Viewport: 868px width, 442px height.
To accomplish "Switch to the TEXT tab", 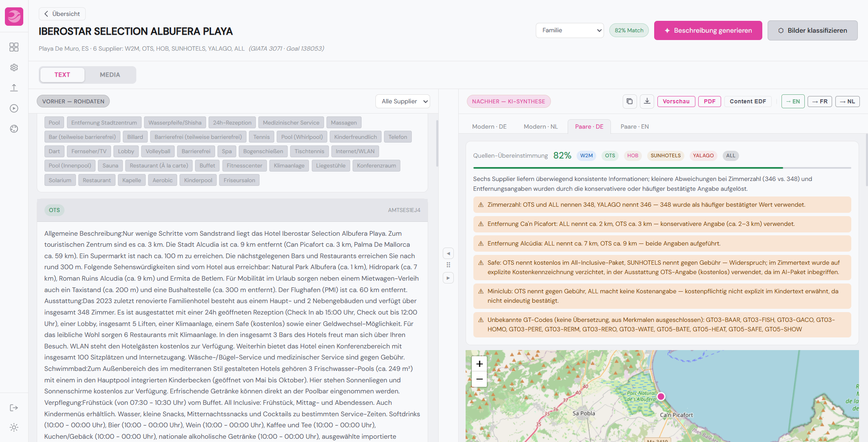I will tap(62, 75).
